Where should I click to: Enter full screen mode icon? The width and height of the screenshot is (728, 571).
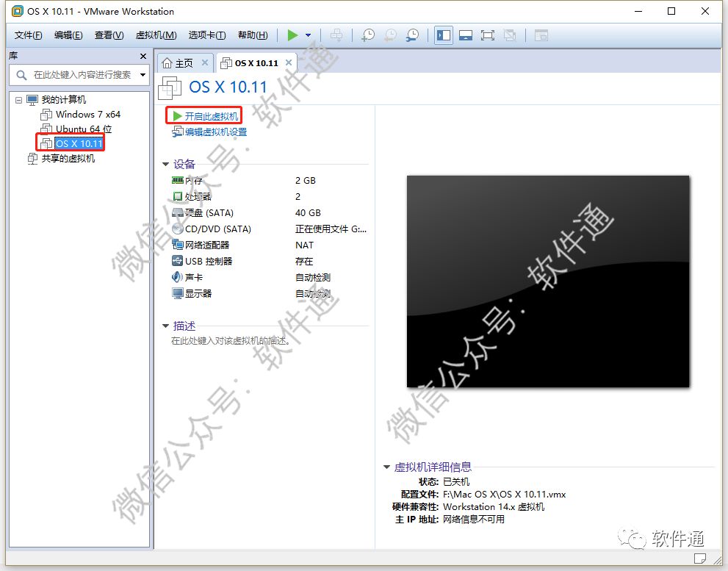(488, 35)
